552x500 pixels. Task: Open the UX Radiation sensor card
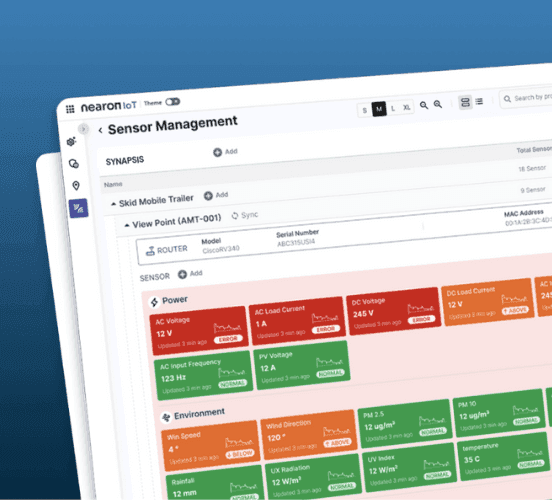(314, 478)
